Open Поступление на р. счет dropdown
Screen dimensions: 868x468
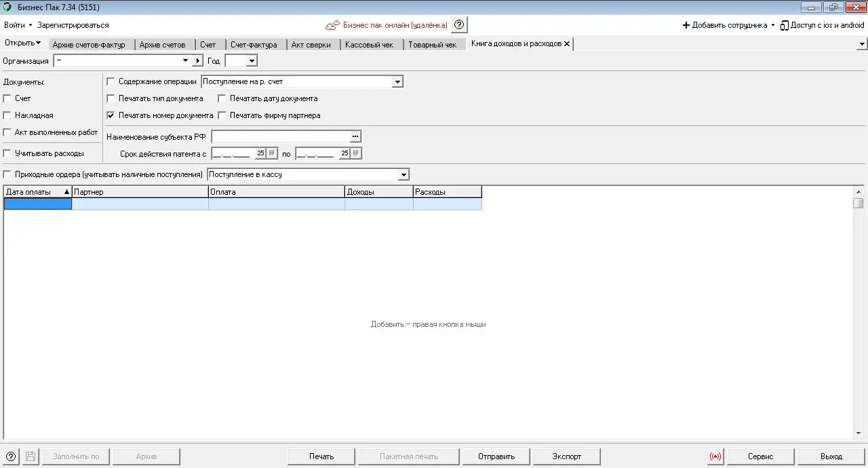[397, 81]
